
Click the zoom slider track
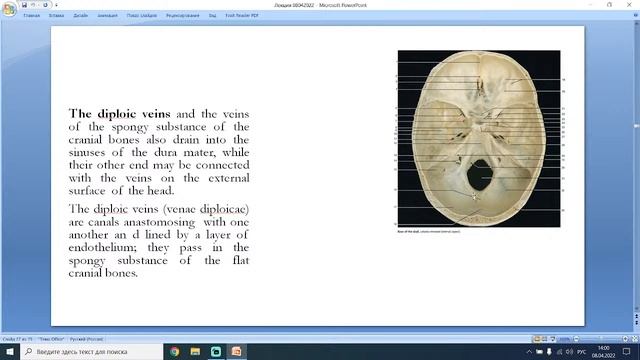coord(600,339)
